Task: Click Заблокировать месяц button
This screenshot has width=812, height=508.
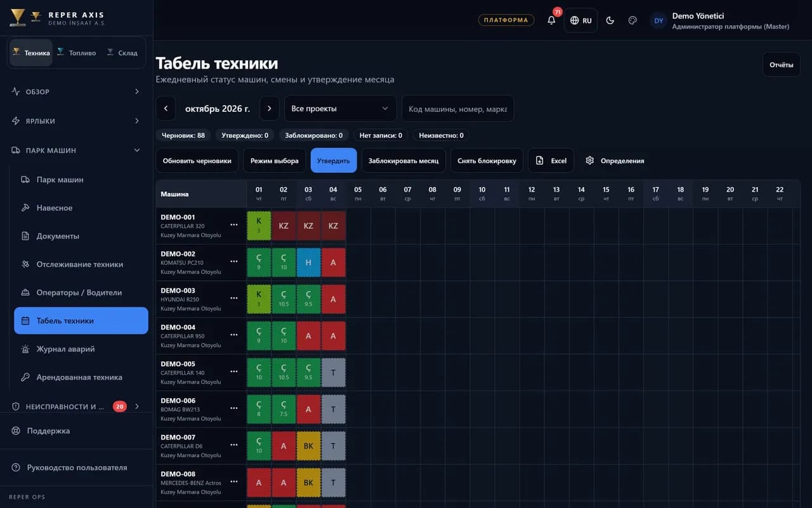Action: [x=403, y=161]
